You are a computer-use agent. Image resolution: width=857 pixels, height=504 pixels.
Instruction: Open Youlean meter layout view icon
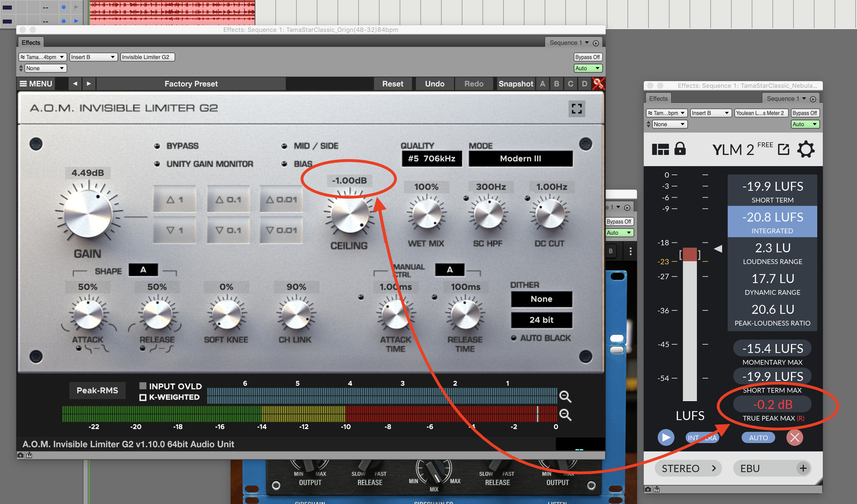[x=660, y=149]
